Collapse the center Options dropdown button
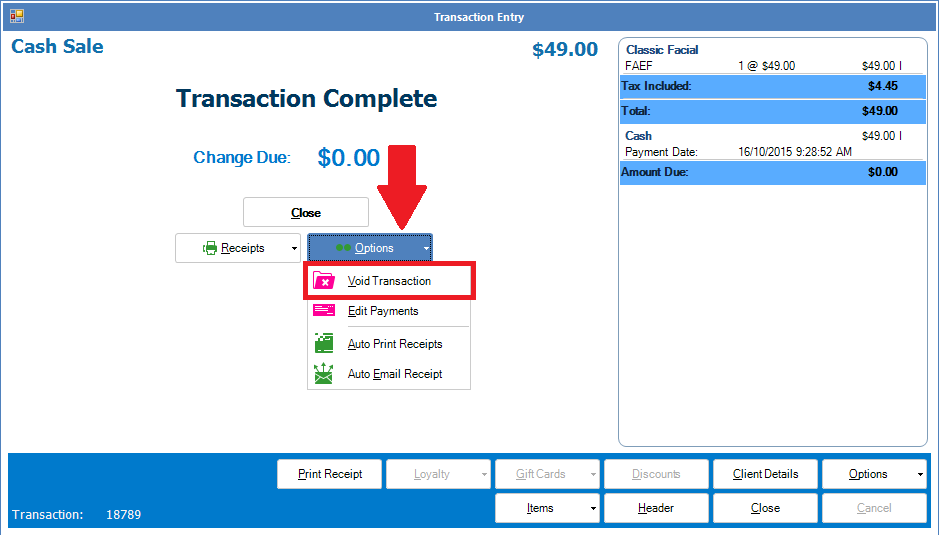This screenshot has width=939, height=535. [370, 248]
